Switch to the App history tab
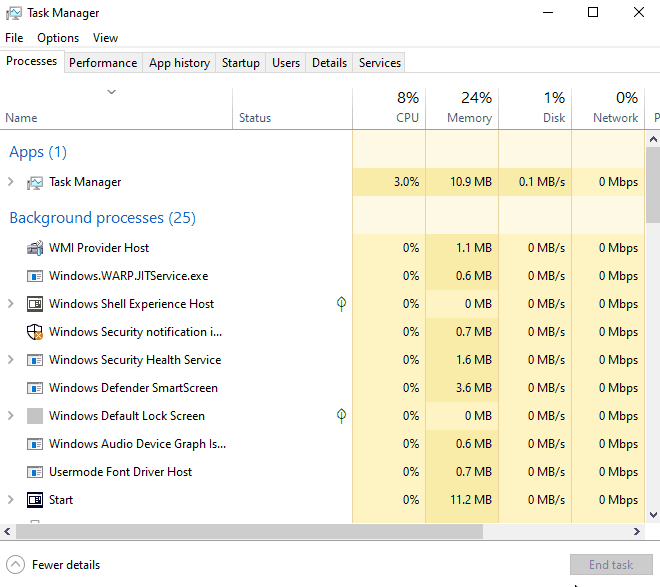660x587 pixels. 179,63
